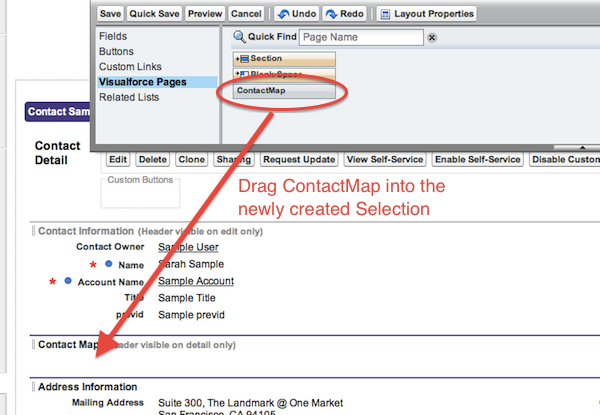Select Visualforce Pages category
The width and height of the screenshot is (600, 415).
point(157,82)
